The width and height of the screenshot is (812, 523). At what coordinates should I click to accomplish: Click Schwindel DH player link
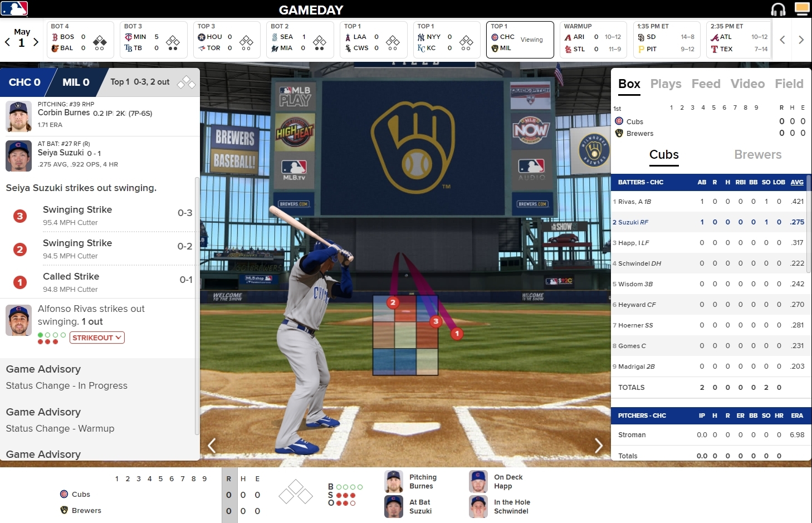(639, 263)
